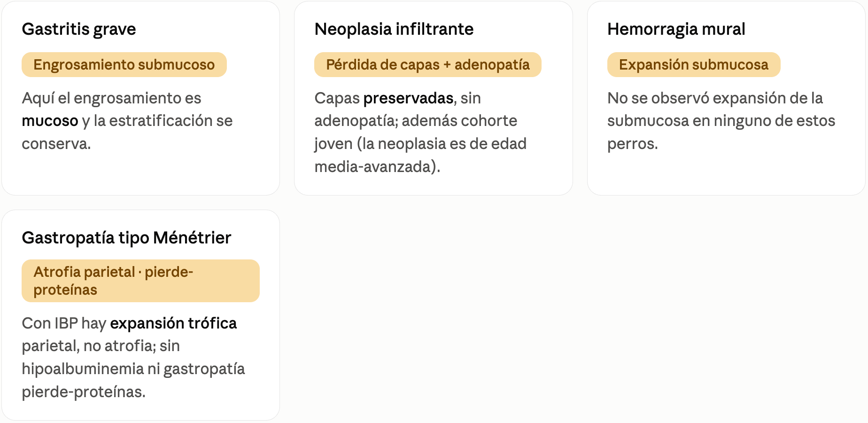Click the bold word preservadas

click(x=408, y=98)
